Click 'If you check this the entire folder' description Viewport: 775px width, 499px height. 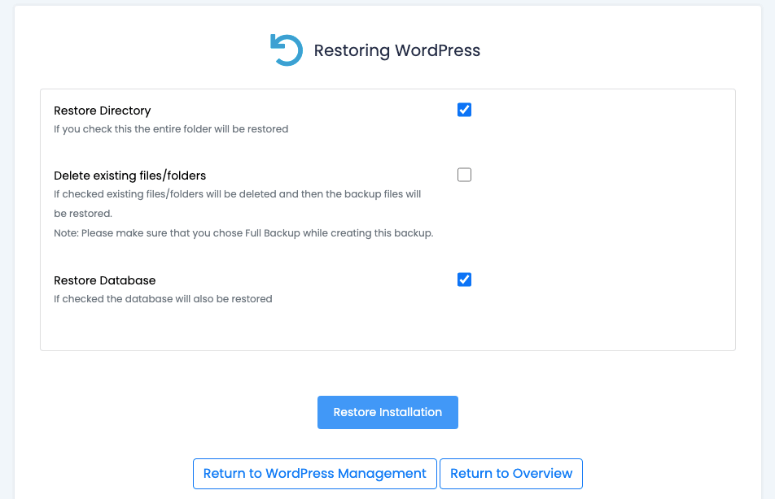click(x=171, y=129)
